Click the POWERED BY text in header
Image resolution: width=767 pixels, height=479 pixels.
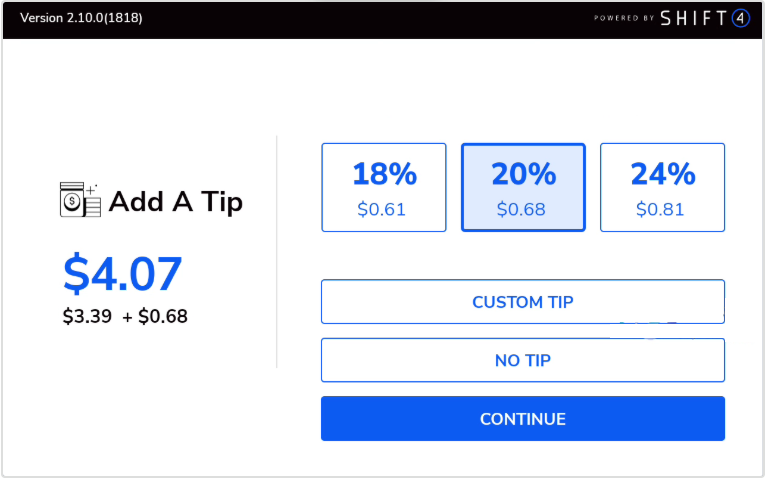tap(623, 18)
